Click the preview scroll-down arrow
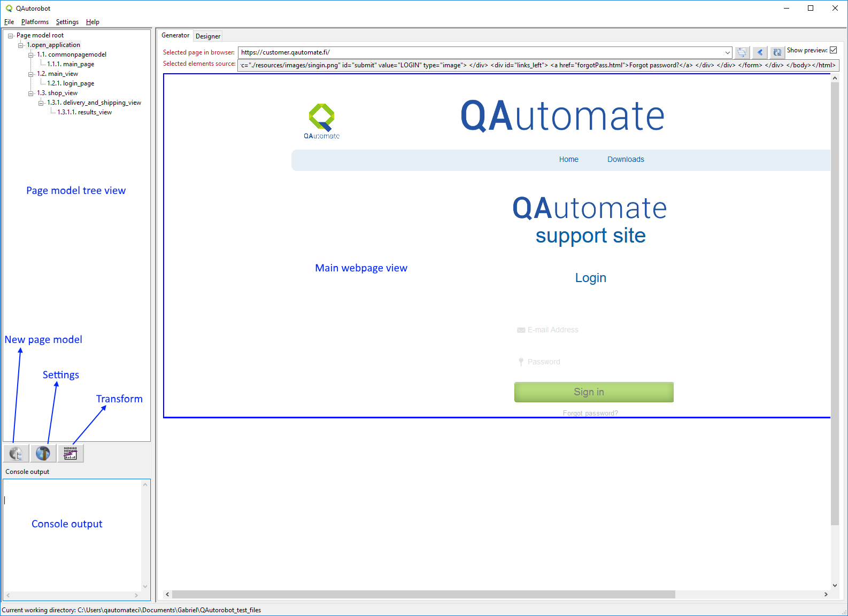Image resolution: width=848 pixels, height=616 pixels. tap(835, 586)
